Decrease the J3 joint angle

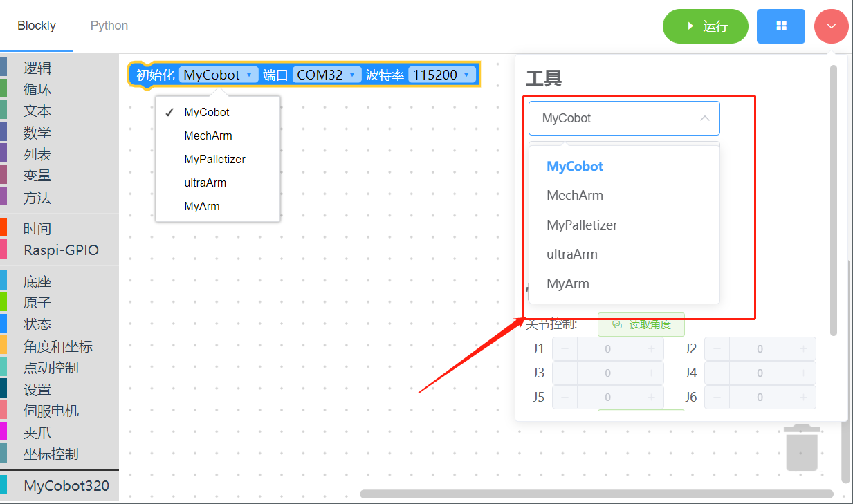565,373
